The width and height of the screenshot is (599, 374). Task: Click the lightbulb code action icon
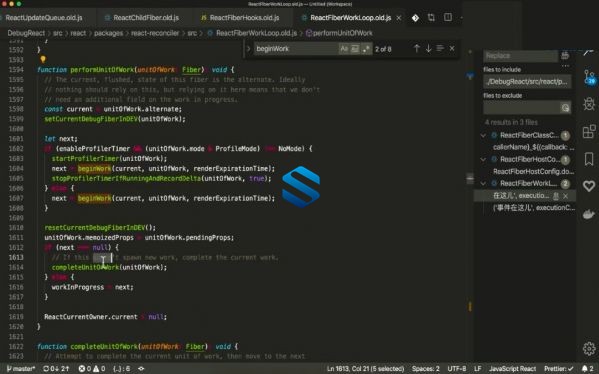click(43, 59)
